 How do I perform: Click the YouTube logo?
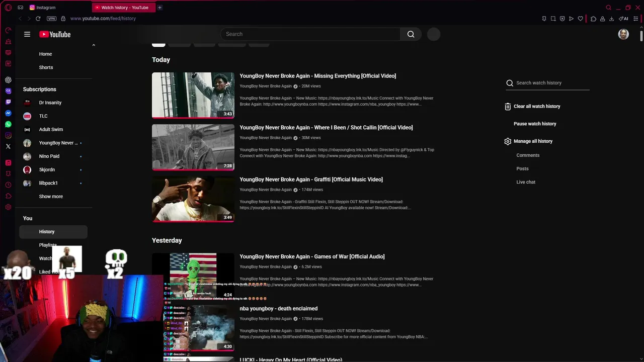coord(55,34)
